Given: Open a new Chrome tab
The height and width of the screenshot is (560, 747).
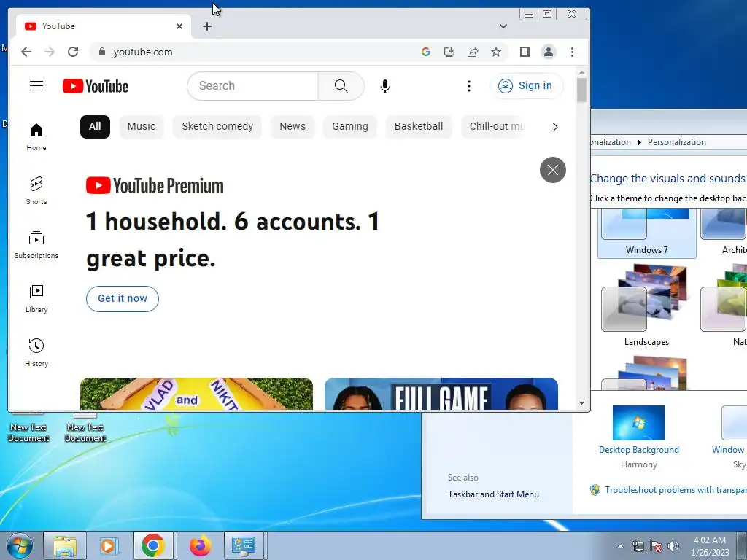Looking at the screenshot, I should tap(206, 26).
